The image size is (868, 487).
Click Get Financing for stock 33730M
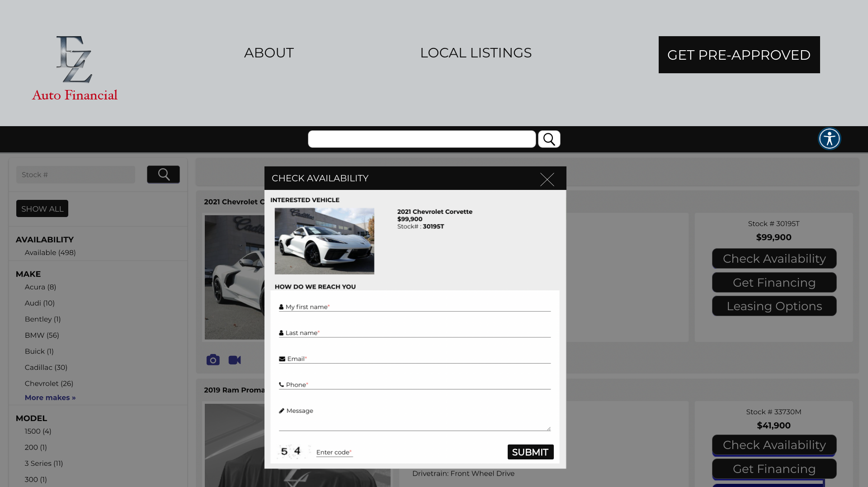[774, 469]
